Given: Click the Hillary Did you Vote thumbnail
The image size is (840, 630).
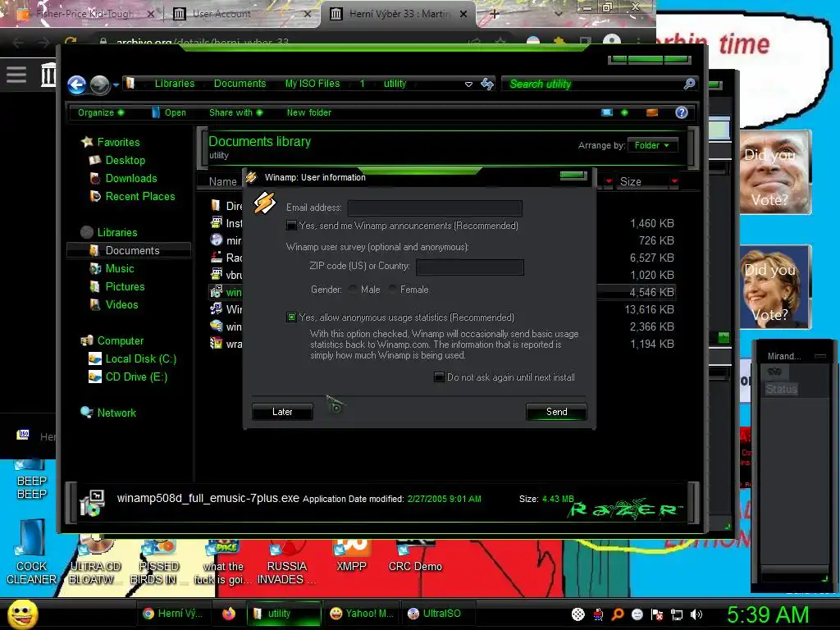Looking at the screenshot, I should pos(776,286).
